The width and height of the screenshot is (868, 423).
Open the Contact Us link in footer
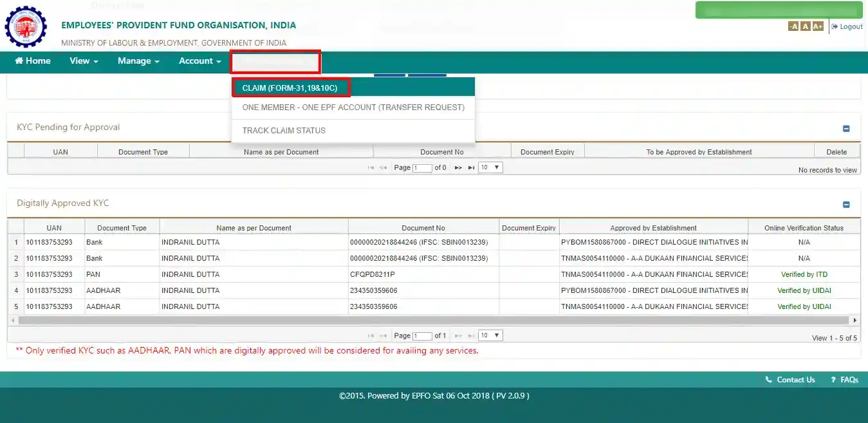[790, 380]
